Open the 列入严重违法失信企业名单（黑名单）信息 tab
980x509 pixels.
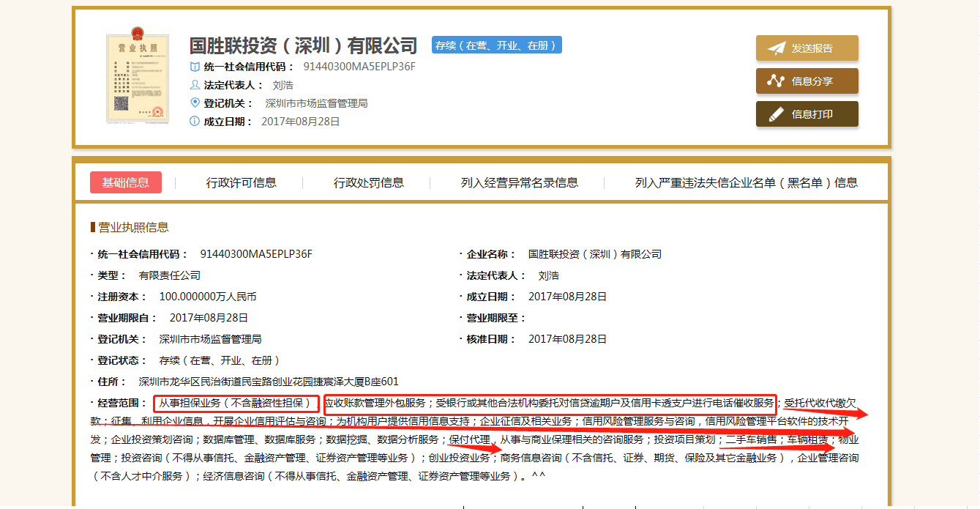747,182
